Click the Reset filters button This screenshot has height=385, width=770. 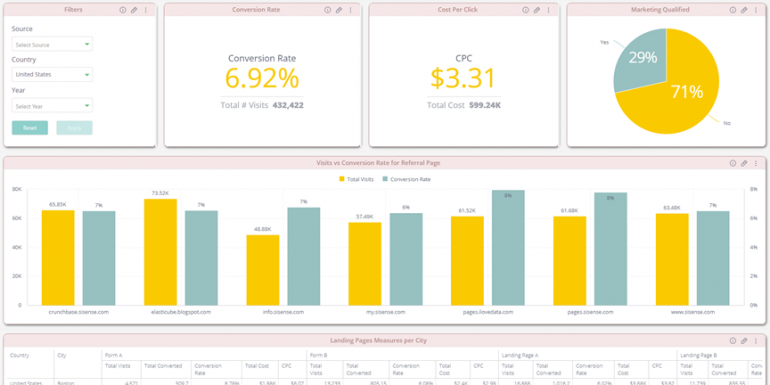pyautogui.click(x=30, y=128)
